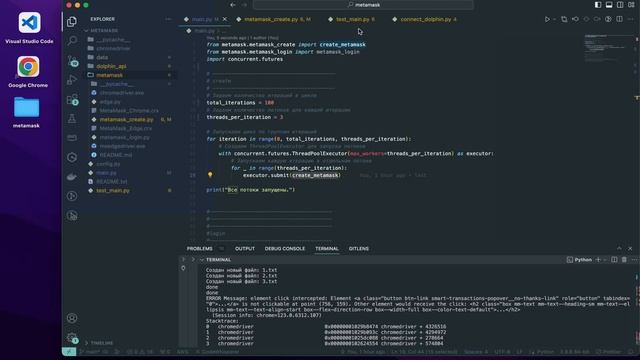
Task: Open the Manage gear in the activity bar
Action: 72,338
